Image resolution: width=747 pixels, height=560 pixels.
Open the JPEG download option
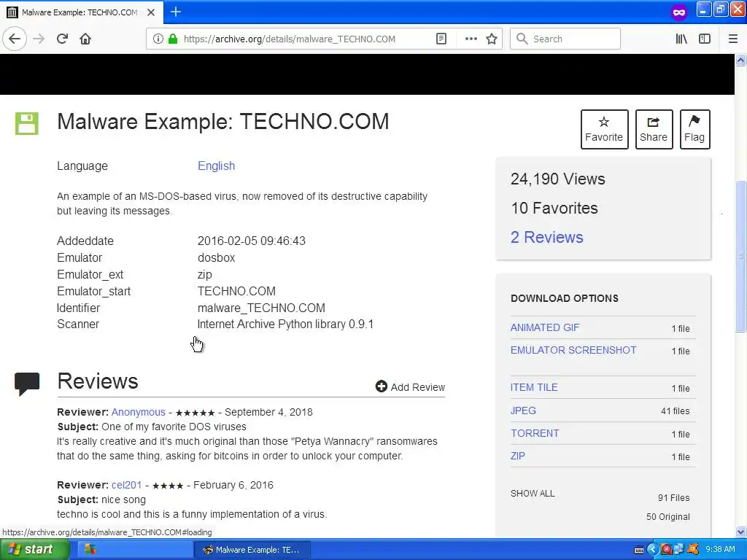click(x=523, y=411)
